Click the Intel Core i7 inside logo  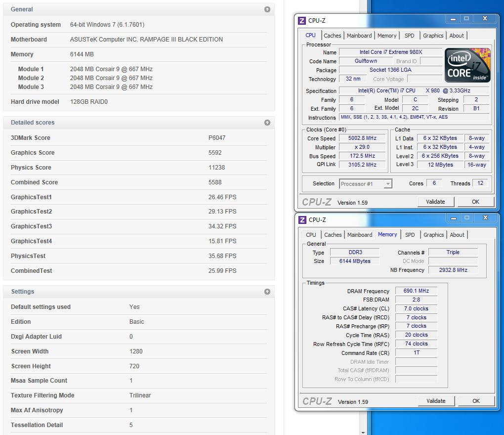(467, 65)
